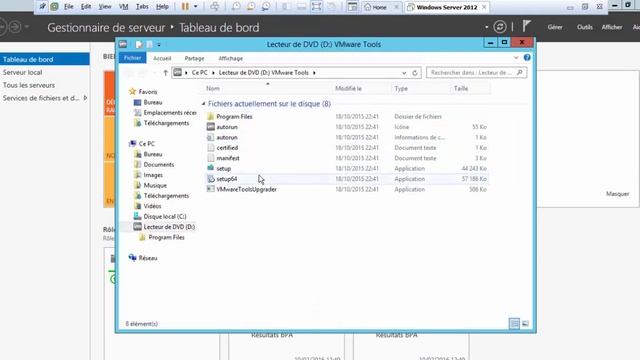Collapse the Fichiers actuellement sur le disque group

pos(203,104)
